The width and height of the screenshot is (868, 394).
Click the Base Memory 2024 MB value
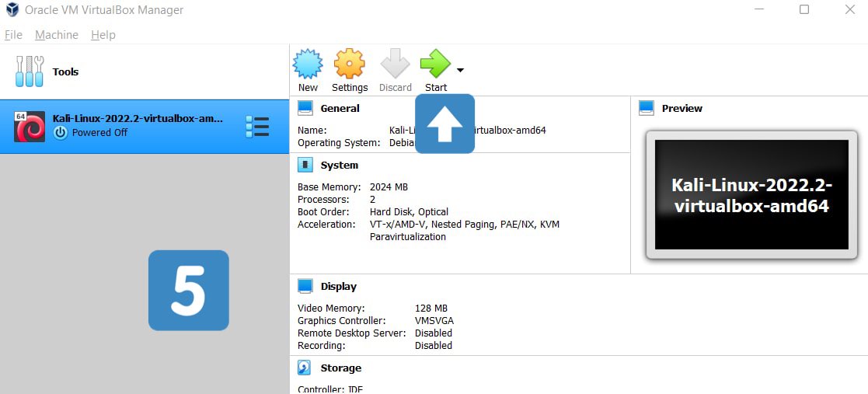tap(389, 187)
